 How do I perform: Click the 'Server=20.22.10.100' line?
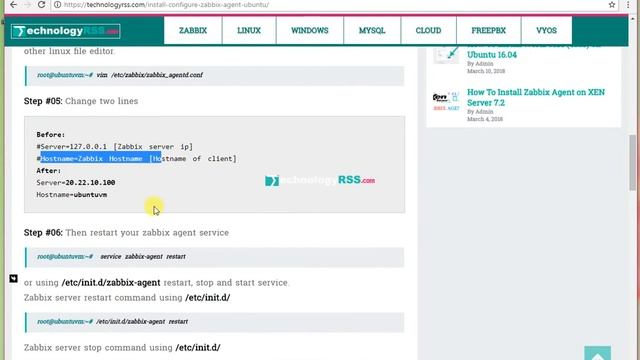[76, 182]
